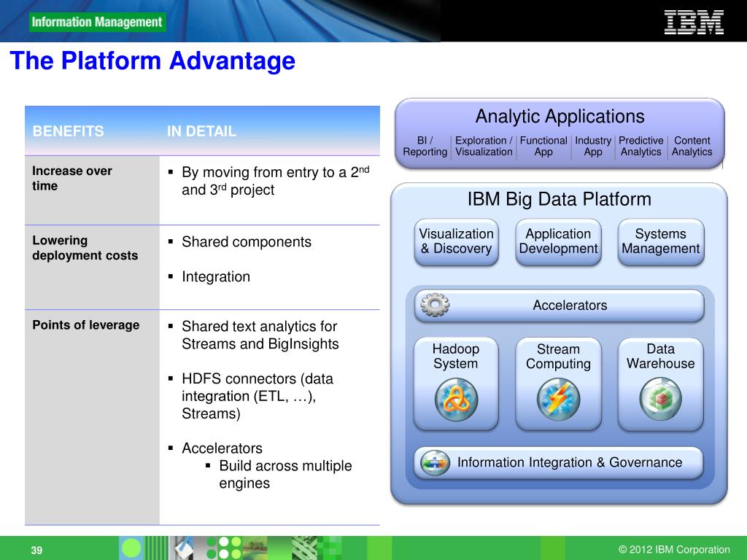Screen dimensions: 747x560
Task: Click the Shared components bullet
Action: click(247, 242)
